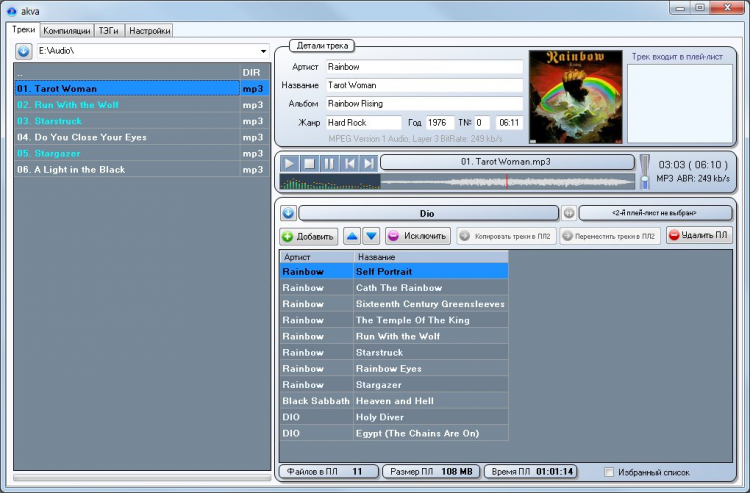The image size is (750, 493).
Task: Select playlist track Self Portrait
Action: click(x=394, y=272)
